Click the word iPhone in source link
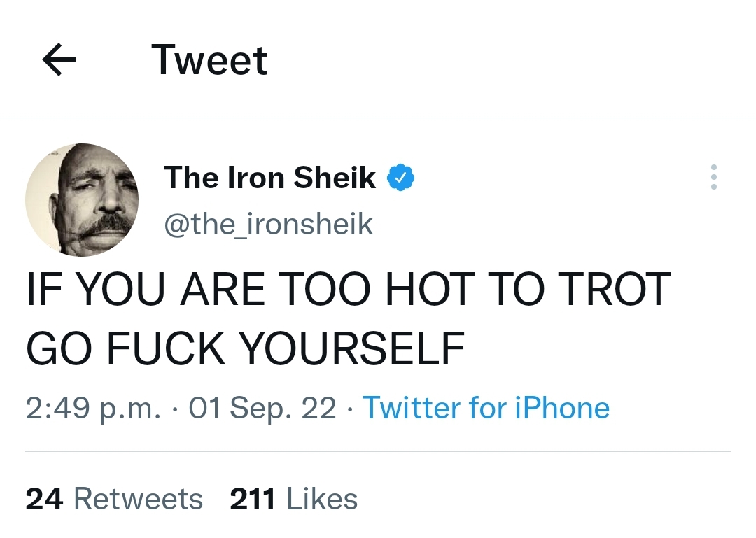756x538 pixels. coord(562,408)
